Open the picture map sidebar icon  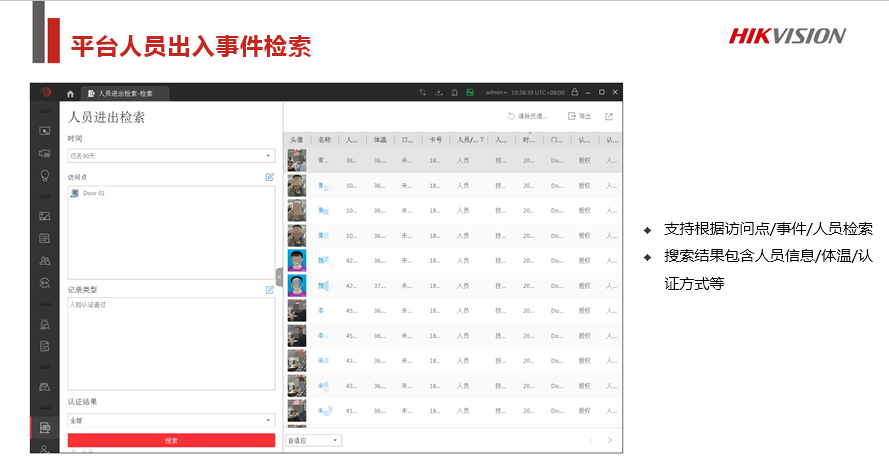click(45, 216)
